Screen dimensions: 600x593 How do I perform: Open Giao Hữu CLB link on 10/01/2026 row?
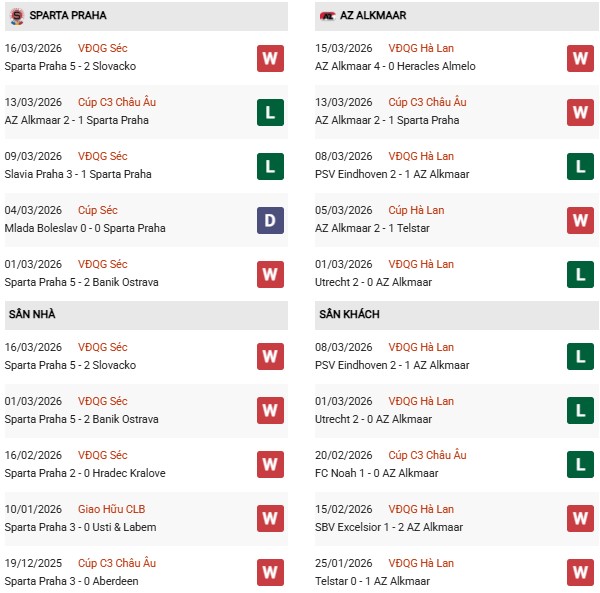pos(111,509)
